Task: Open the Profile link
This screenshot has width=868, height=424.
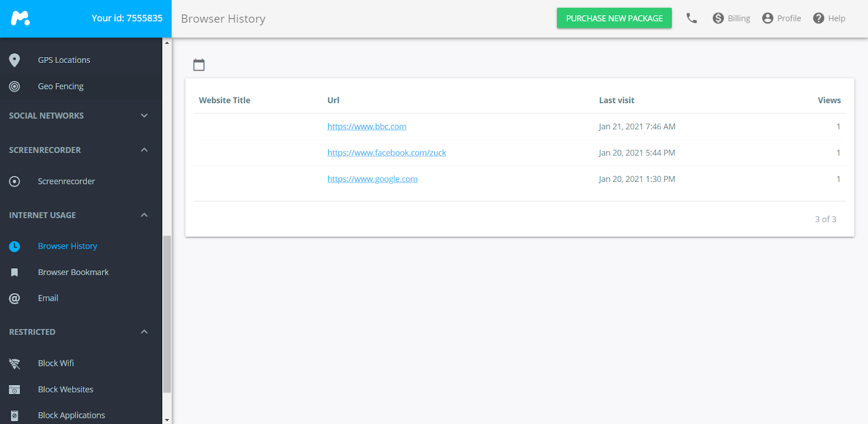Action: tap(789, 18)
